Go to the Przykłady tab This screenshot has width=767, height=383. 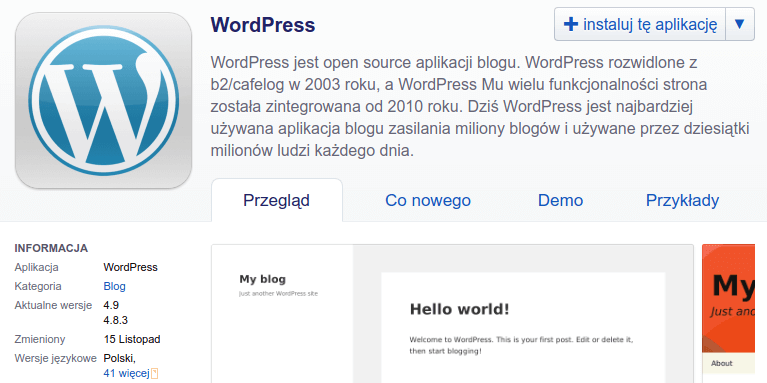click(x=682, y=201)
